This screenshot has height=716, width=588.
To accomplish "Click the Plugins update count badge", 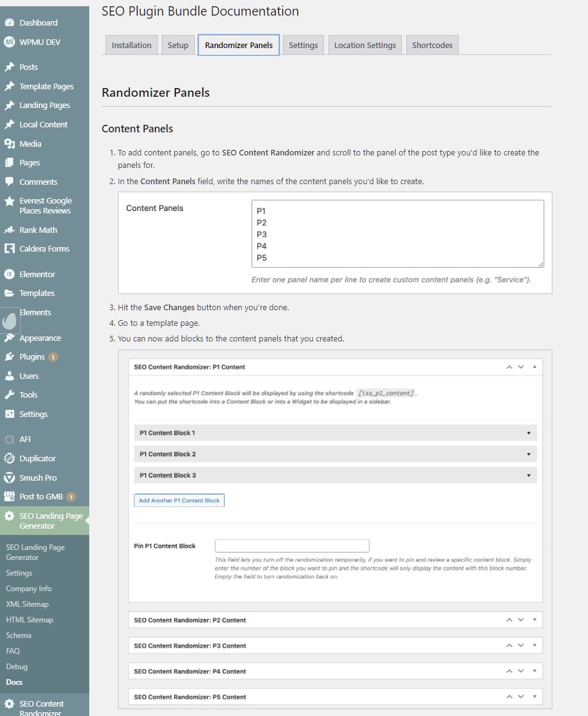I will [x=53, y=357].
